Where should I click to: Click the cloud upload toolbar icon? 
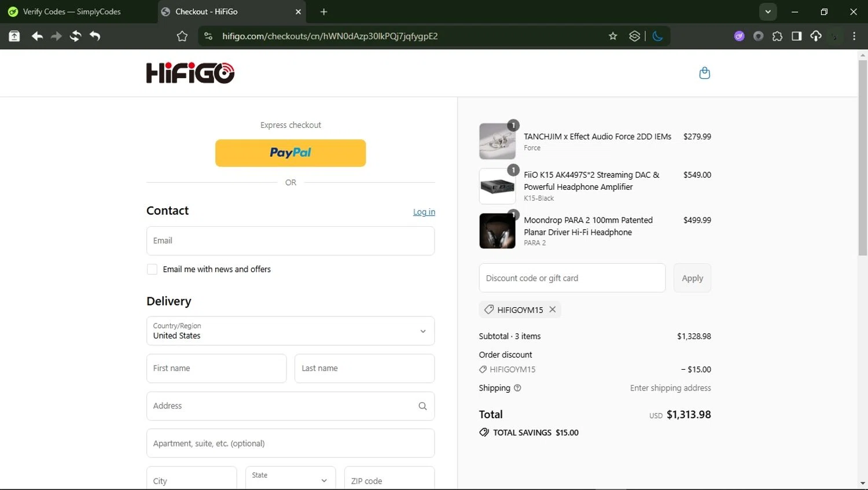coord(816,36)
